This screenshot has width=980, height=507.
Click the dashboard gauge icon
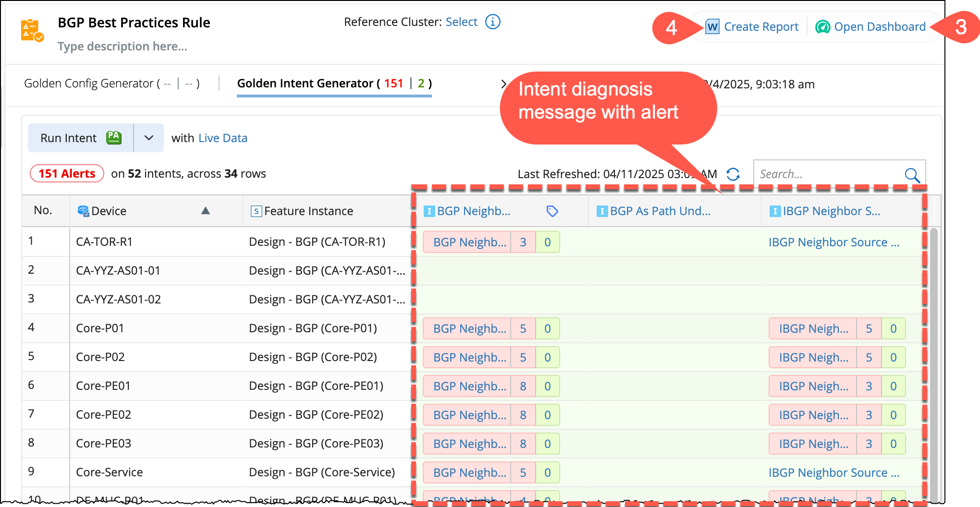point(823,27)
